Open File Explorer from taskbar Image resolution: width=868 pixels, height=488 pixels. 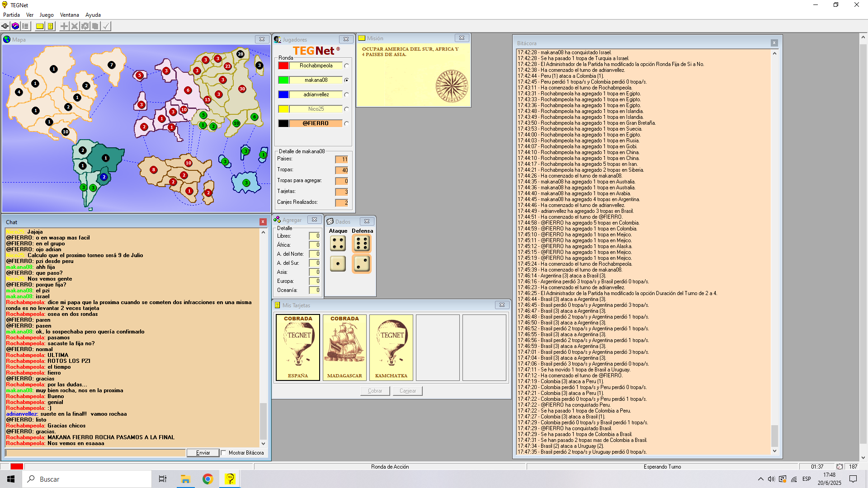pyautogui.click(x=185, y=479)
